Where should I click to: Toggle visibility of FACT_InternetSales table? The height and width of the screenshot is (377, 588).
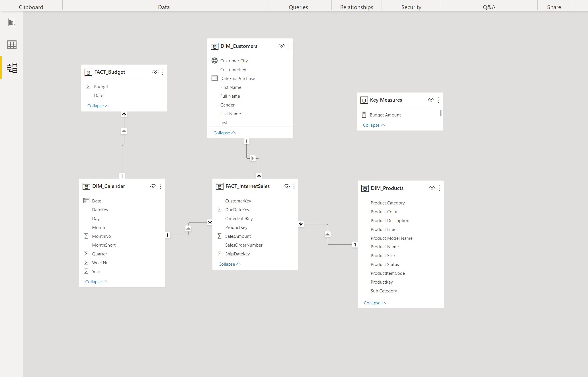click(286, 186)
